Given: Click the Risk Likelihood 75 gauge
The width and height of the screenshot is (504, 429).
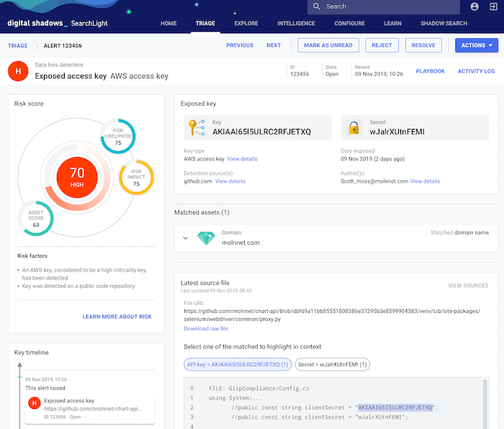Looking at the screenshot, I should coord(118,136).
